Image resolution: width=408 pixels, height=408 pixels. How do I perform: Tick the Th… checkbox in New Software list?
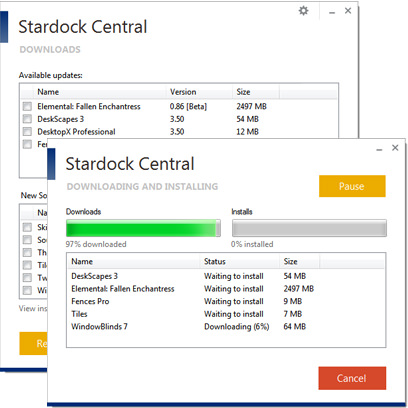tap(27, 252)
